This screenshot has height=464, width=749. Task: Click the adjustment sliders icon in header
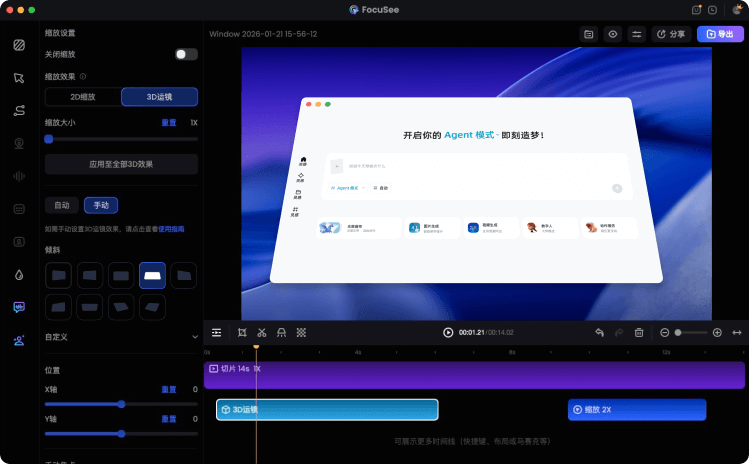(x=637, y=34)
